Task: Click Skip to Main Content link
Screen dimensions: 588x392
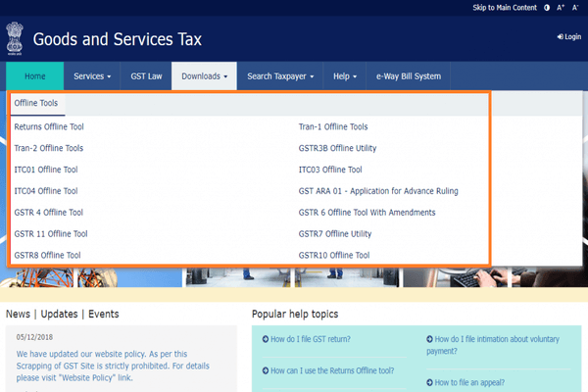Action: coord(505,8)
